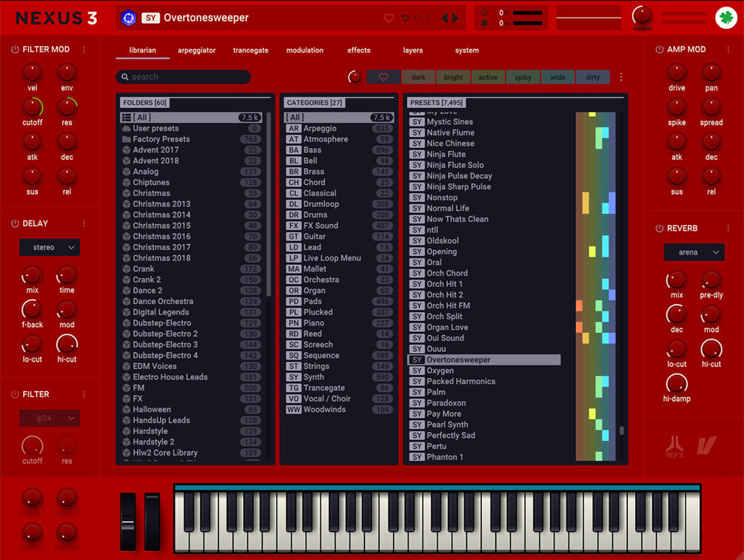Open Filter Mod panel options menu
The height and width of the screenshot is (560, 744).
click(x=84, y=50)
